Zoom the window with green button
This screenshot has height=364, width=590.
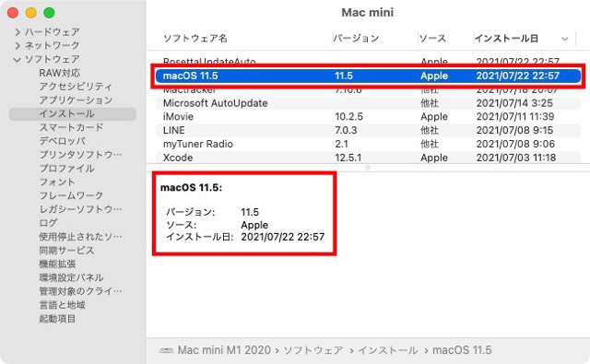49,13
